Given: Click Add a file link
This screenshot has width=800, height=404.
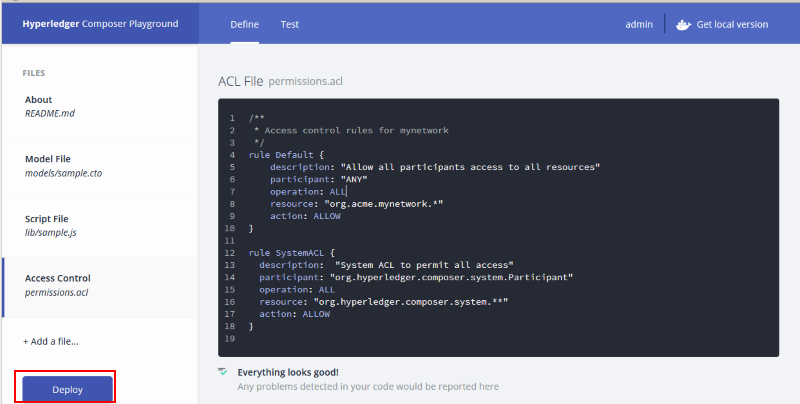Looking at the screenshot, I should pyautogui.click(x=51, y=342).
